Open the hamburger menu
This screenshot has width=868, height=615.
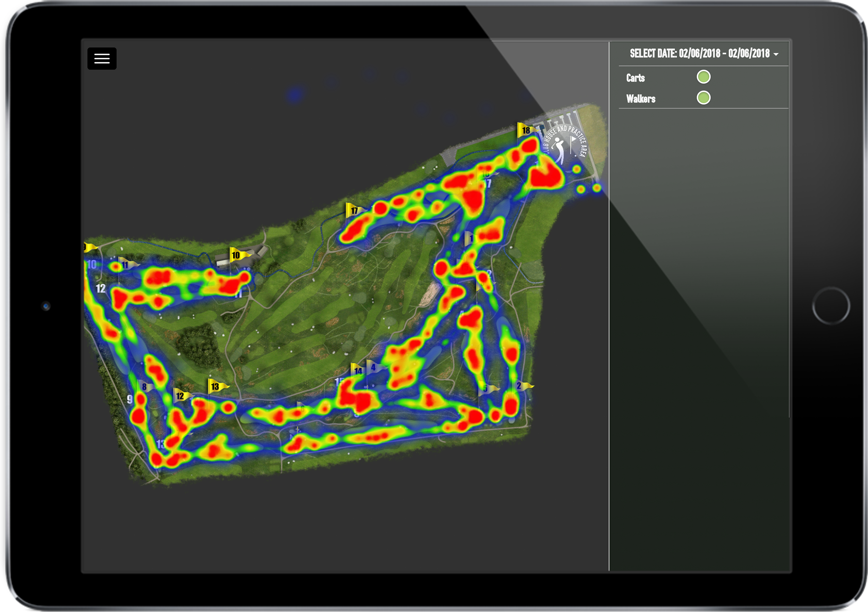[102, 59]
